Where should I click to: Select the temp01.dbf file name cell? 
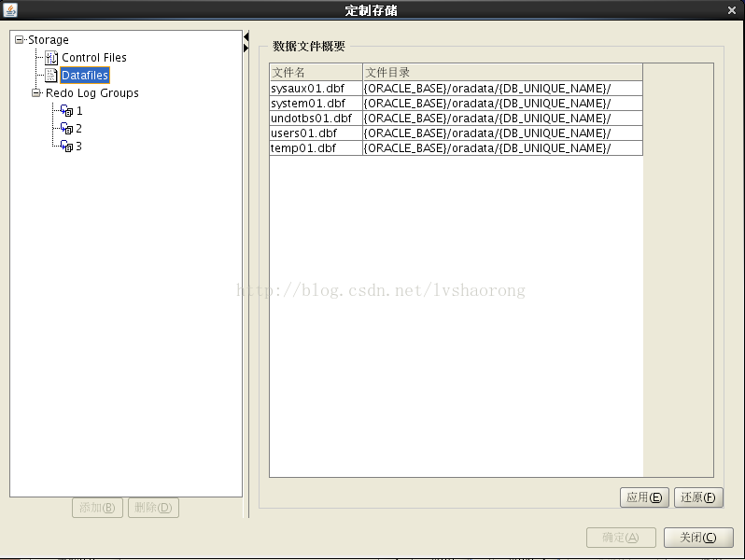point(316,148)
